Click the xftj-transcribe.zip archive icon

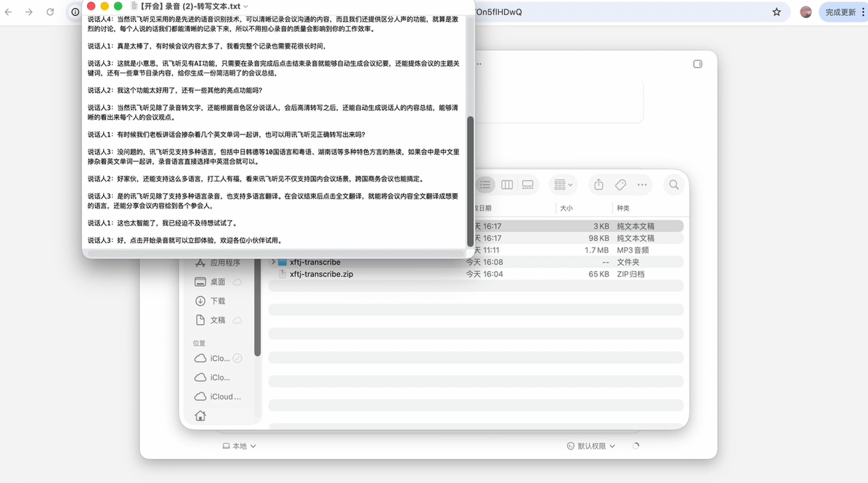coord(283,274)
